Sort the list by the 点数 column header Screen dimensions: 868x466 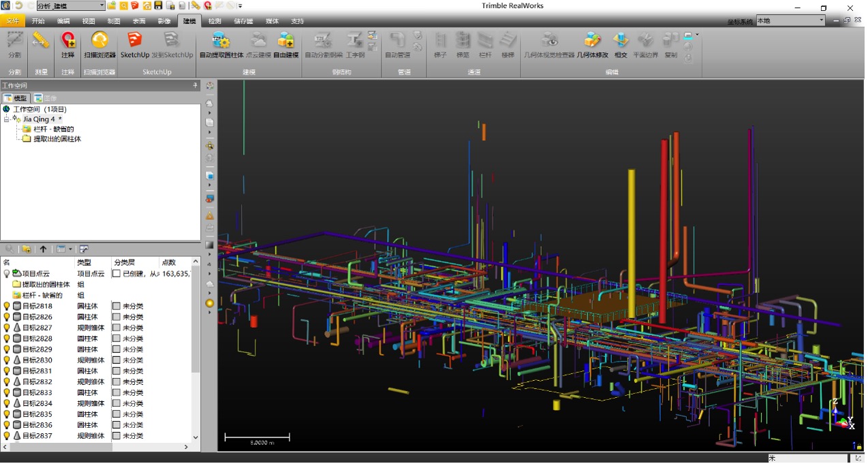tap(176, 262)
